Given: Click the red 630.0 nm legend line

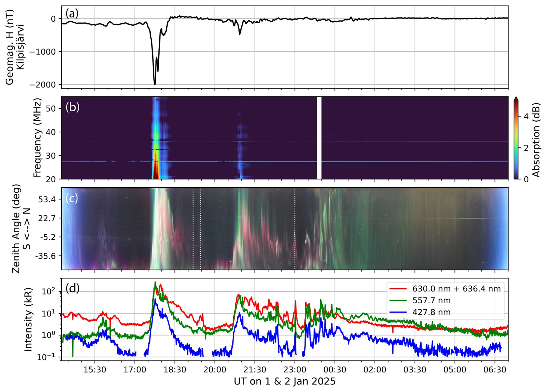Looking at the screenshot, I should click(x=398, y=289).
